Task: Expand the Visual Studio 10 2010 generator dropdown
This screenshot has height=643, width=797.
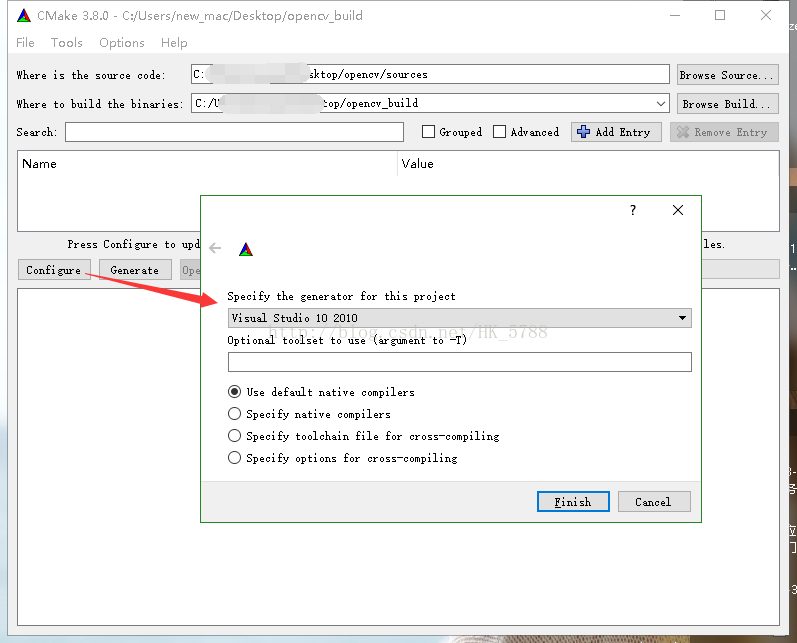Action: [682, 318]
